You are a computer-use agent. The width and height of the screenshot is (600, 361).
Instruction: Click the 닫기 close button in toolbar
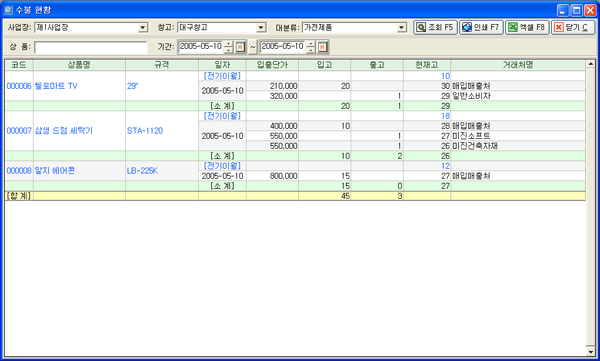point(573,28)
